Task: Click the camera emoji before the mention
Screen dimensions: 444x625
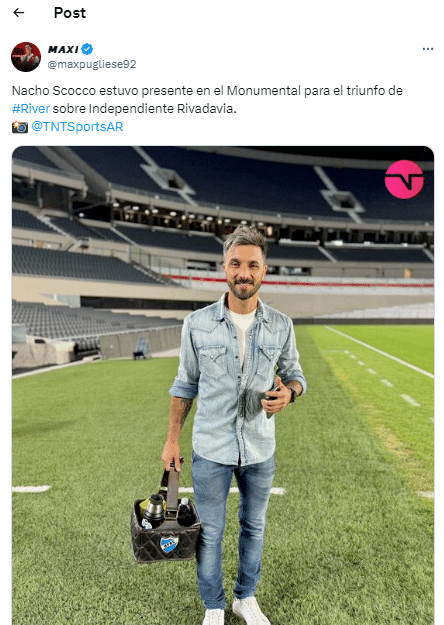Action: 20,127
